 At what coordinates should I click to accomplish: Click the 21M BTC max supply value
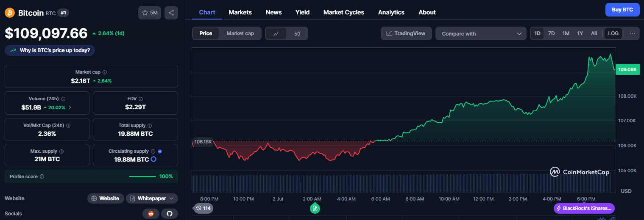coord(47,159)
